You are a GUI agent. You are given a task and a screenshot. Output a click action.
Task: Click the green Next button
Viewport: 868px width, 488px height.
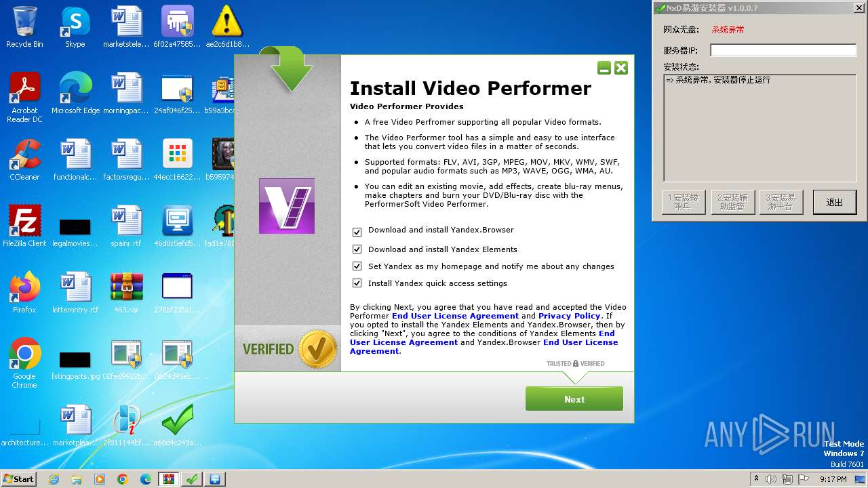[574, 399]
